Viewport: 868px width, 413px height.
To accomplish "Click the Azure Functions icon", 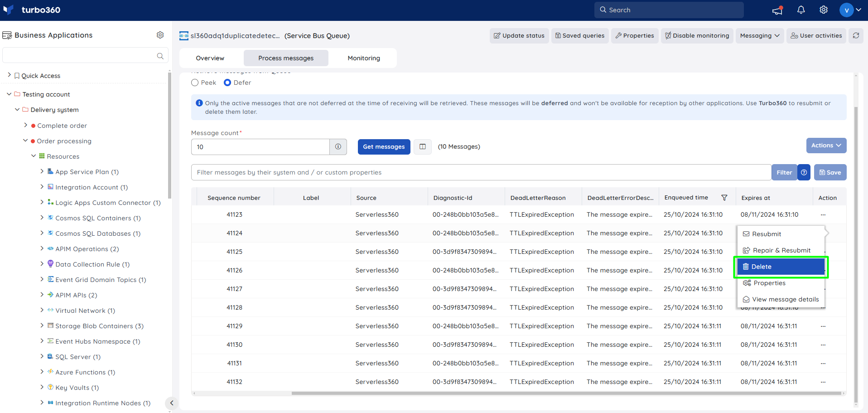I will pos(51,372).
